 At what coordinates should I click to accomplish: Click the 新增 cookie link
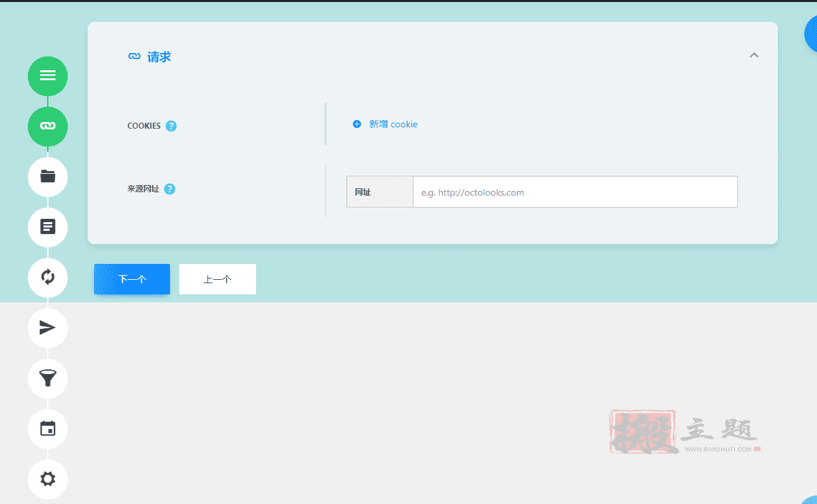tap(393, 124)
